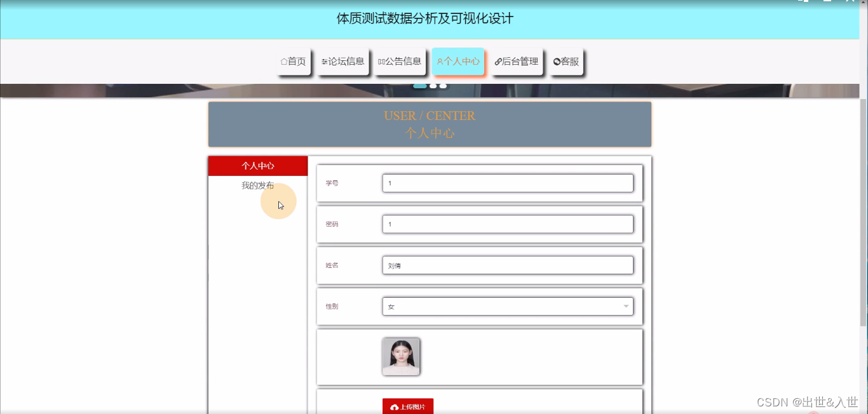Open 我的发布 in the sidebar
This screenshot has width=868, height=414.
[258, 185]
